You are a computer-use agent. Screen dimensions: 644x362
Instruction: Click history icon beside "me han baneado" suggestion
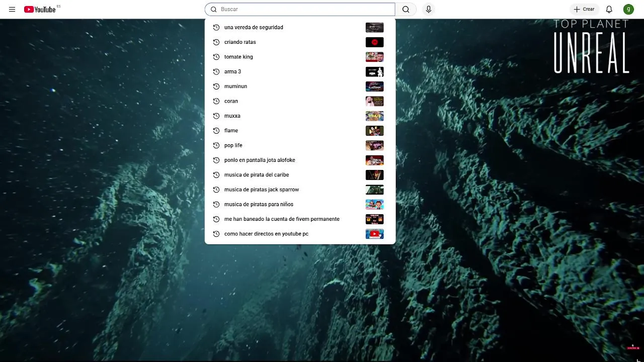tap(216, 219)
